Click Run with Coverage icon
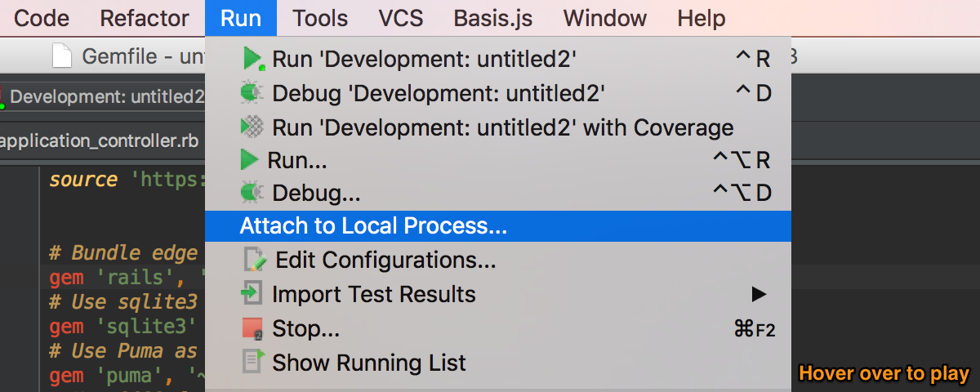This screenshot has height=392, width=980. coord(252,127)
